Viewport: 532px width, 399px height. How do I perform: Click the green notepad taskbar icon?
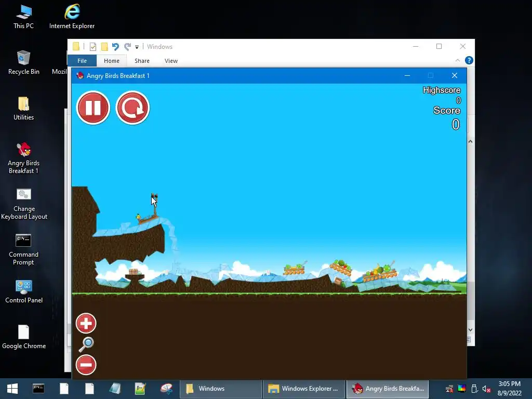[x=140, y=389]
